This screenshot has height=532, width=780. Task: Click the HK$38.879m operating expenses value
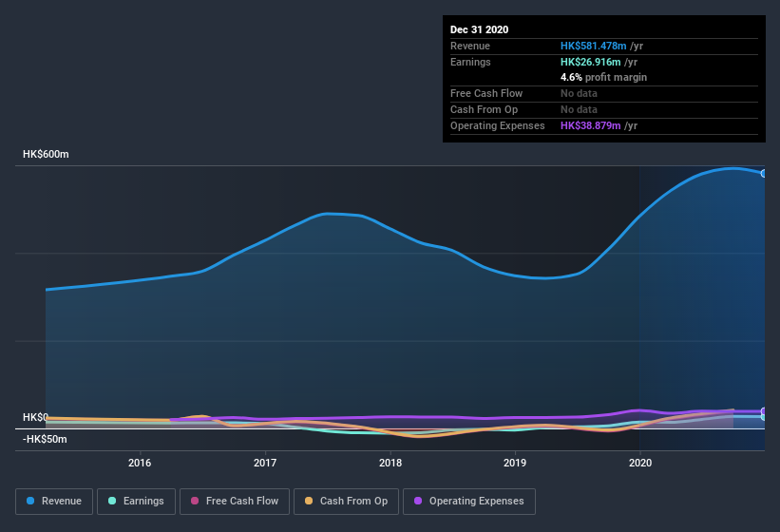(x=591, y=125)
